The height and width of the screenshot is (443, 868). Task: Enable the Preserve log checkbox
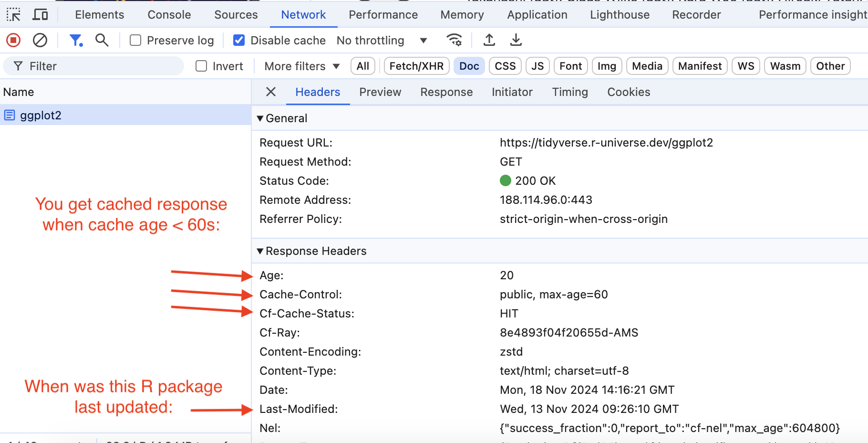click(136, 41)
